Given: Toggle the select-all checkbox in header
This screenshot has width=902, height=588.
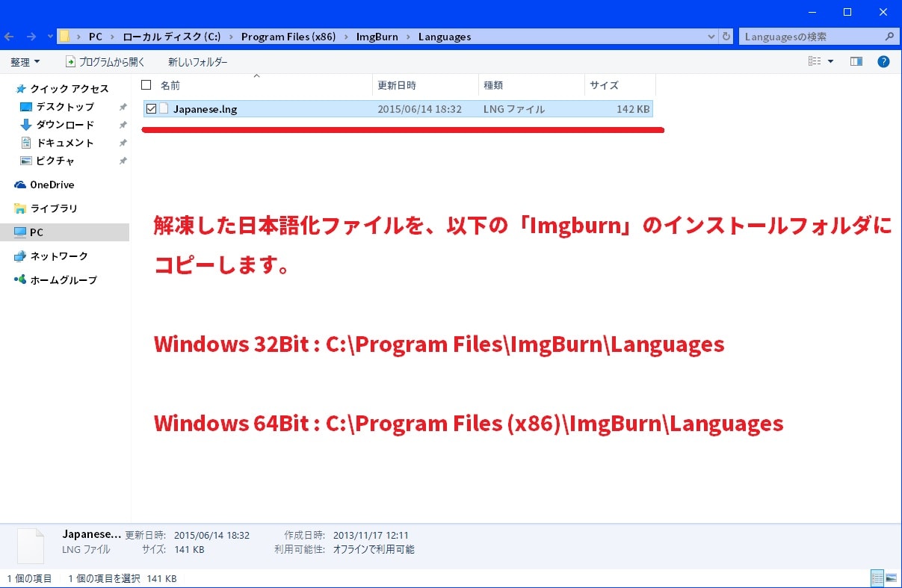Looking at the screenshot, I should [x=146, y=85].
